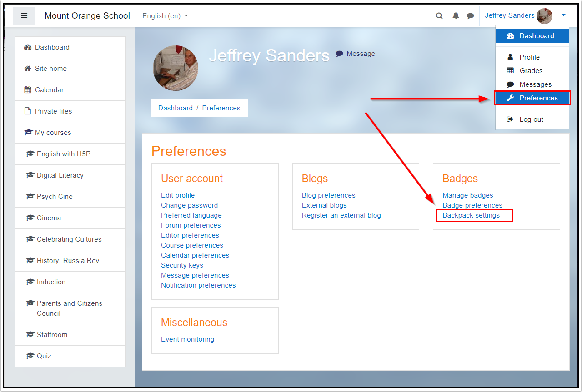This screenshot has width=582, height=392.
Task: Open Parents and Citizens Council course
Action: pyautogui.click(x=70, y=308)
